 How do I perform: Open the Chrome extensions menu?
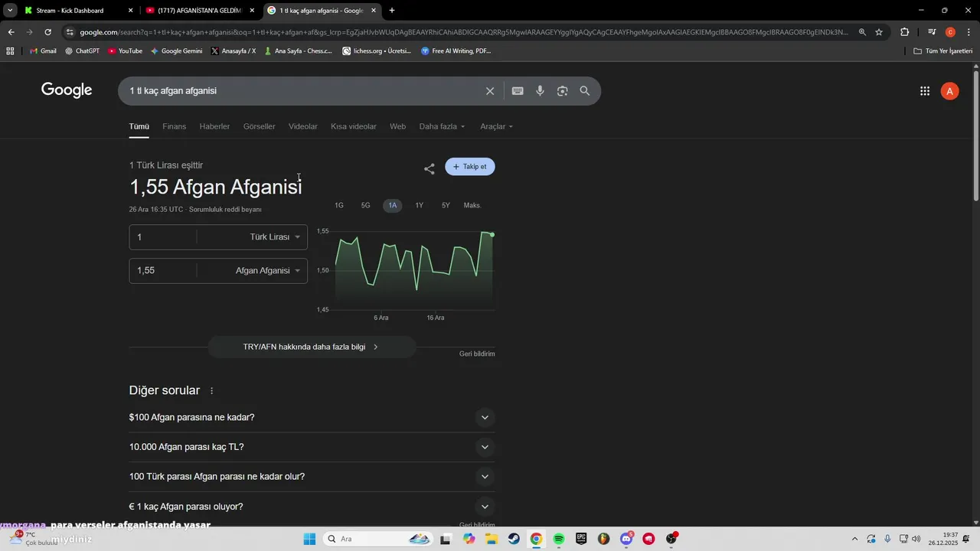click(905, 32)
